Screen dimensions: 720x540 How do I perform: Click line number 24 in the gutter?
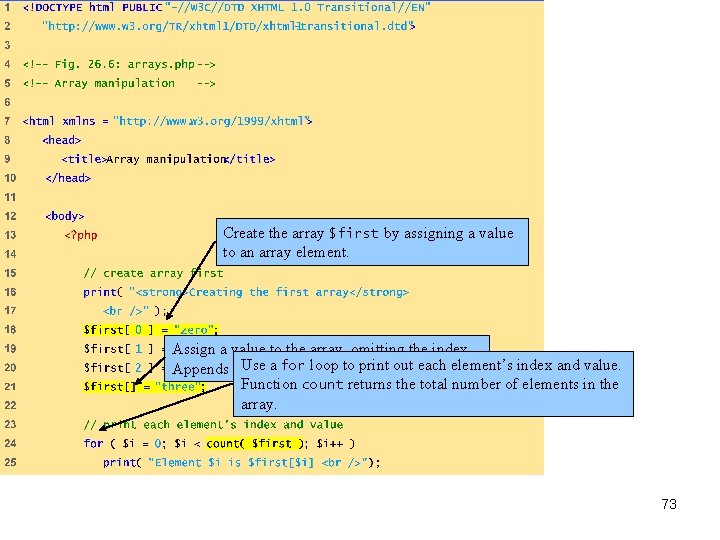pyautogui.click(x=10, y=444)
